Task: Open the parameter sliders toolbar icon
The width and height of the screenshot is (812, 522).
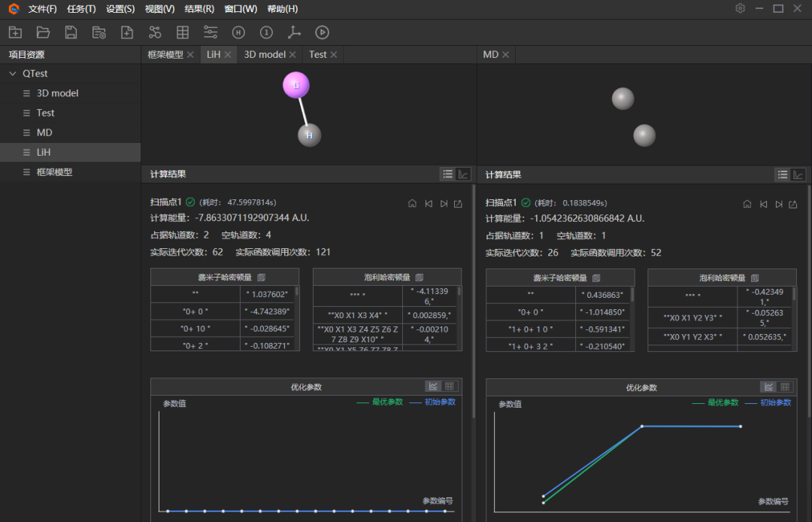Action: [x=211, y=32]
